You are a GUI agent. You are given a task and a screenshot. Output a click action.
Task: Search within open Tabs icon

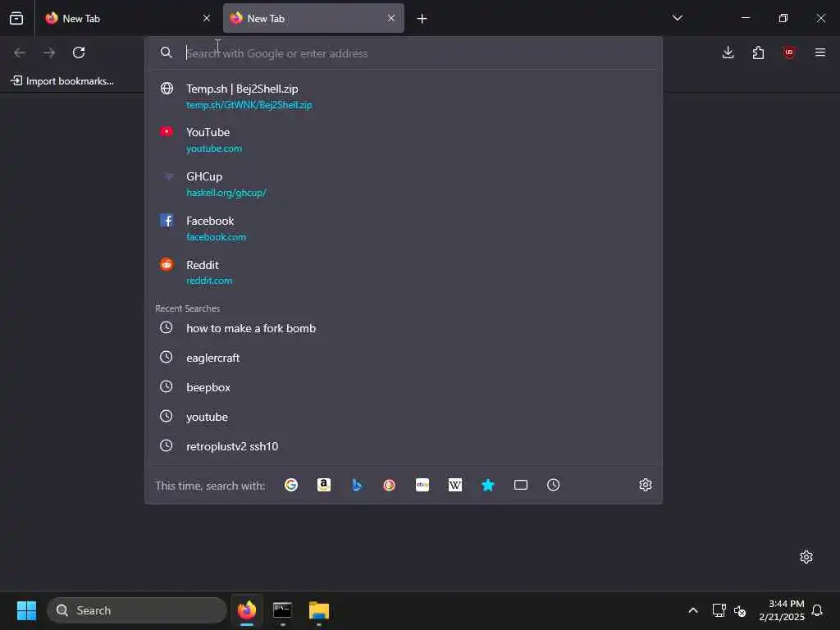[x=521, y=485]
